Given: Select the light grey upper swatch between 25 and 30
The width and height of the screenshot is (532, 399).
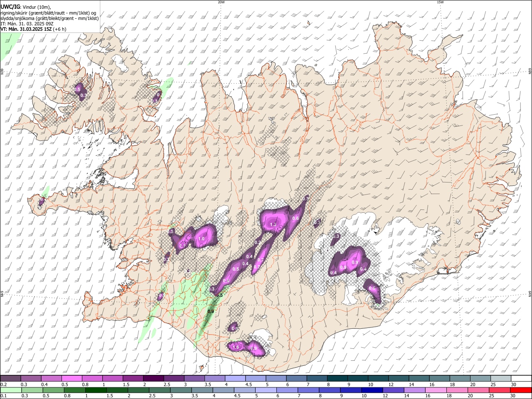Looking at the screenshot, I should point(501,378).
